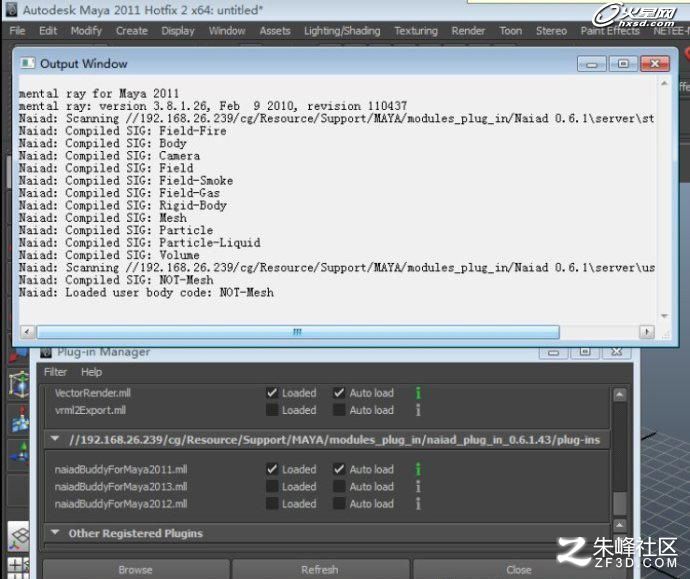This screenshot has height=579, width=690.
Task: Click Output Window scroll left arrow
Action: 27,332
